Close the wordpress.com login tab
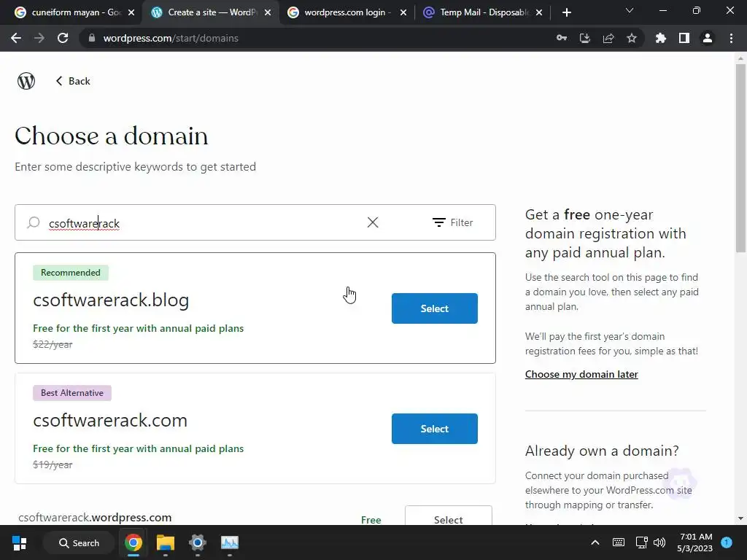The height and width of the screenshot is (560, 747). [403, 12]
